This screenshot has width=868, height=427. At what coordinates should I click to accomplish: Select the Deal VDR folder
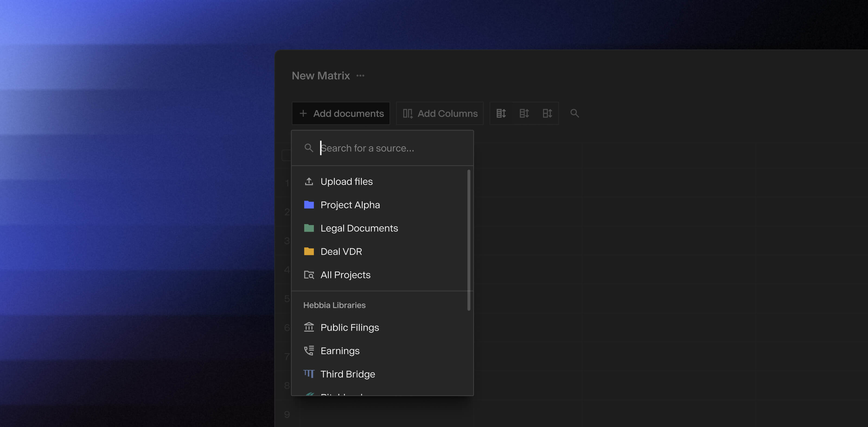pos(341,251)
